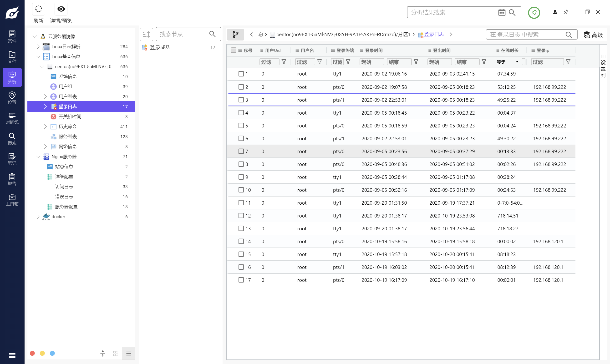Image resolution: width=610 pixels, height=364 pixels.
Task: Check the checkbox for row 15
Action: pyautogui.click(x=241, y=254)
